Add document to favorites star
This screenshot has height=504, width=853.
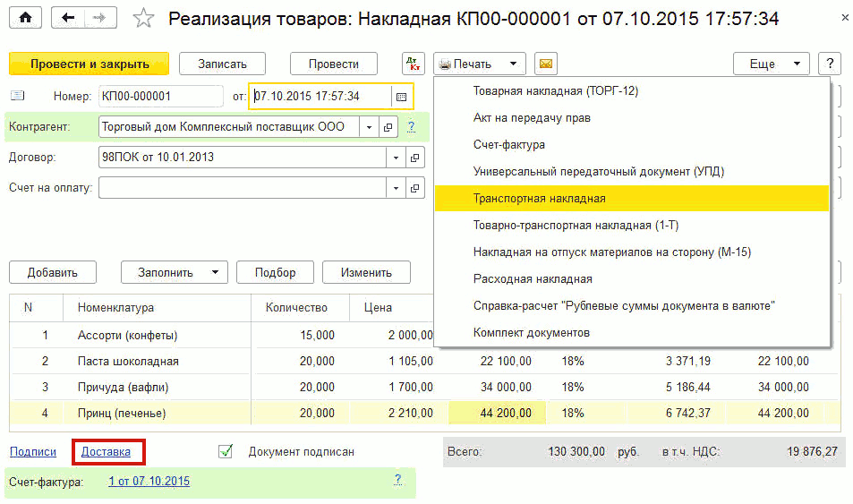tap(143, 19)
